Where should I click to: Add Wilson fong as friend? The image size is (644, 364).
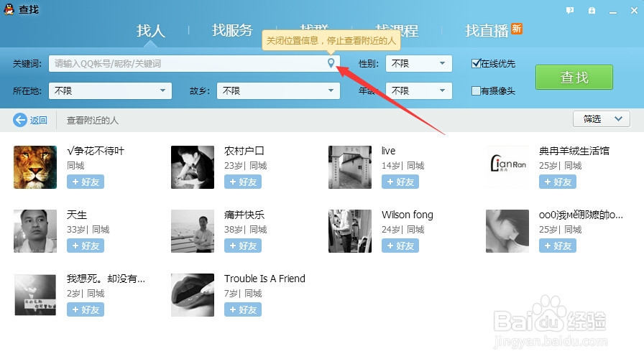click(400, 246)
